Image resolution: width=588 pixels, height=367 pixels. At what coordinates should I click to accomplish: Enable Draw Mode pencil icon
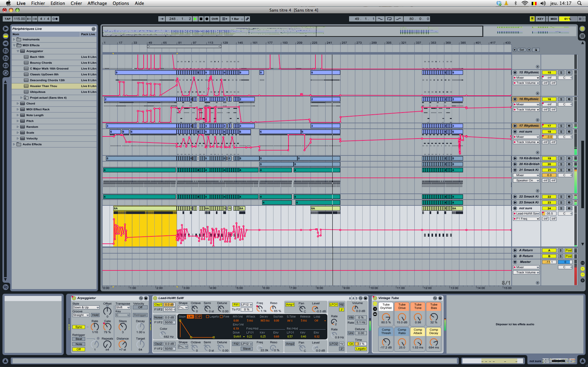click(248, 19)
